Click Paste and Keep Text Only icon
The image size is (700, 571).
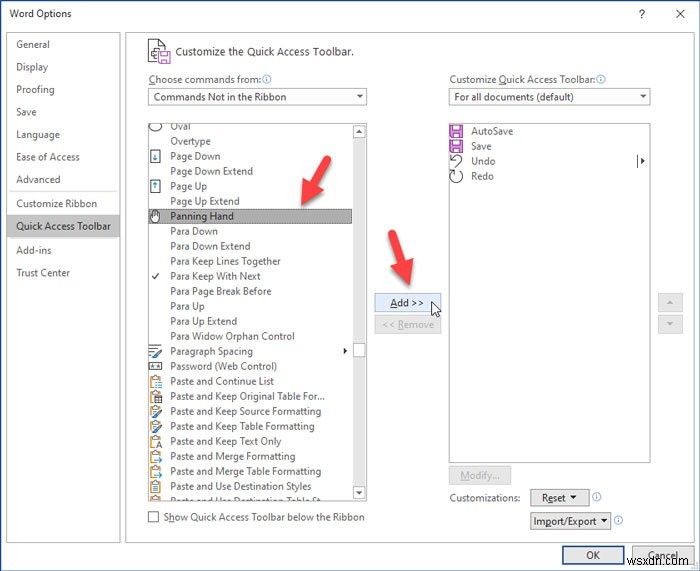coord(156,442)
